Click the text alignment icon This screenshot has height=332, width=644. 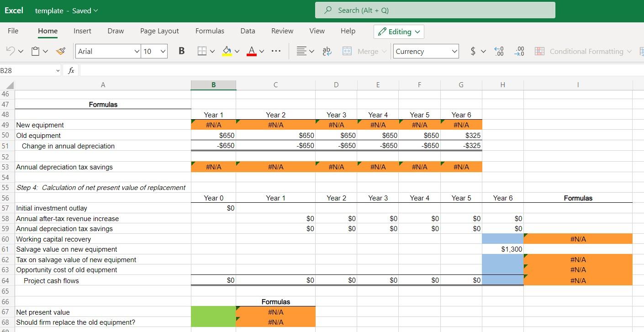pos(301,51)
